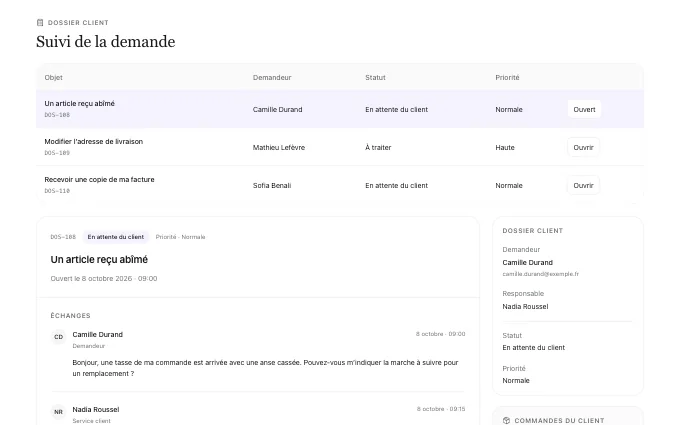The height and width of the screenshot is (425, 680).
Task: Click the page title 'Suivi de la demande'
Action: (x=106, y=42)
